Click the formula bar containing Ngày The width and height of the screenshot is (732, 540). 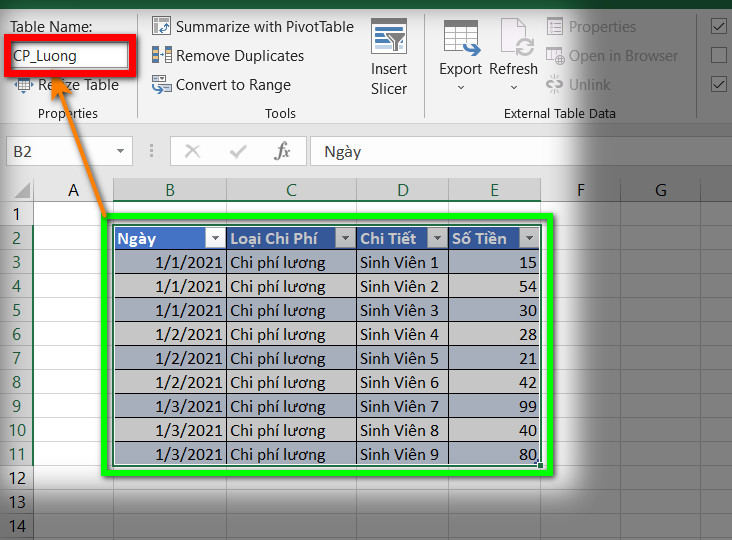pyautogui.click(x=521, y=151)
